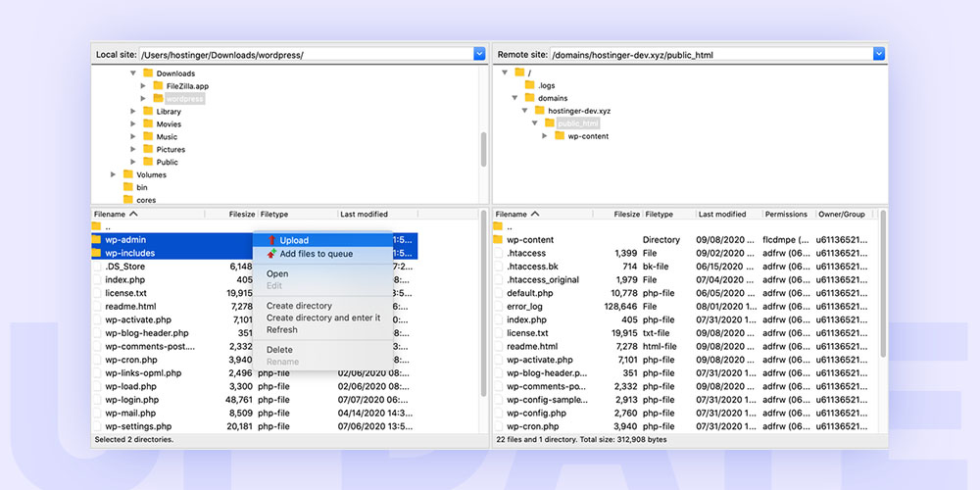The width and height of the screenshot is (980, 490).
Task: Collapse the remote domains folder
Action: tap(514, 97)
